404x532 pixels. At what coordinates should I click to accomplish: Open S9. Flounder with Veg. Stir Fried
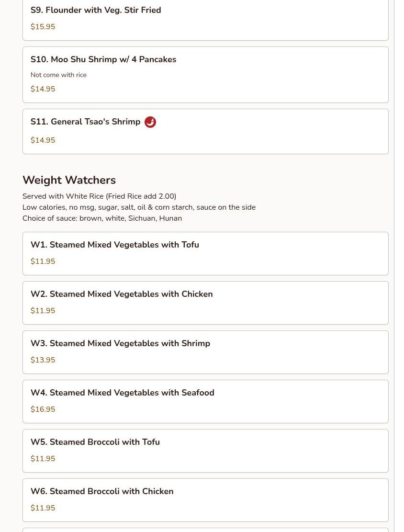click(96, 10)
